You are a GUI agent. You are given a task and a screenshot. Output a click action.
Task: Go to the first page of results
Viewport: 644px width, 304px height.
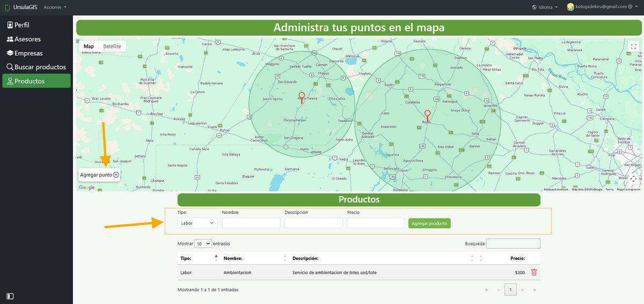tap(486, 289)
